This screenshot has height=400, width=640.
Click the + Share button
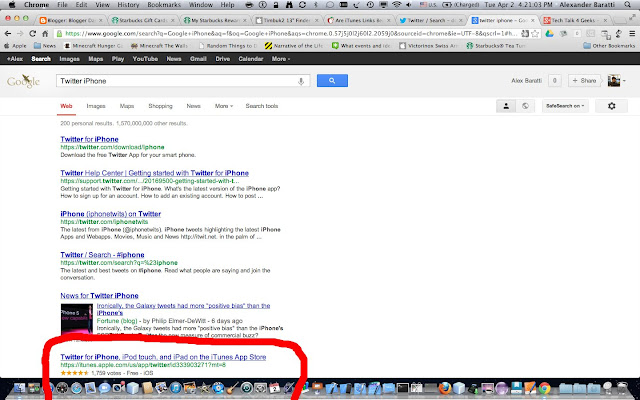tap(584, 81)
